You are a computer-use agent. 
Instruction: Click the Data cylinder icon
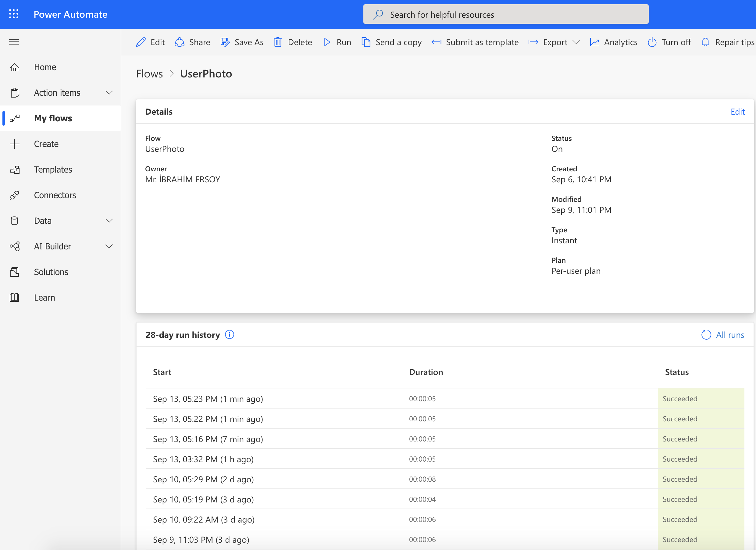click(14, 221)
